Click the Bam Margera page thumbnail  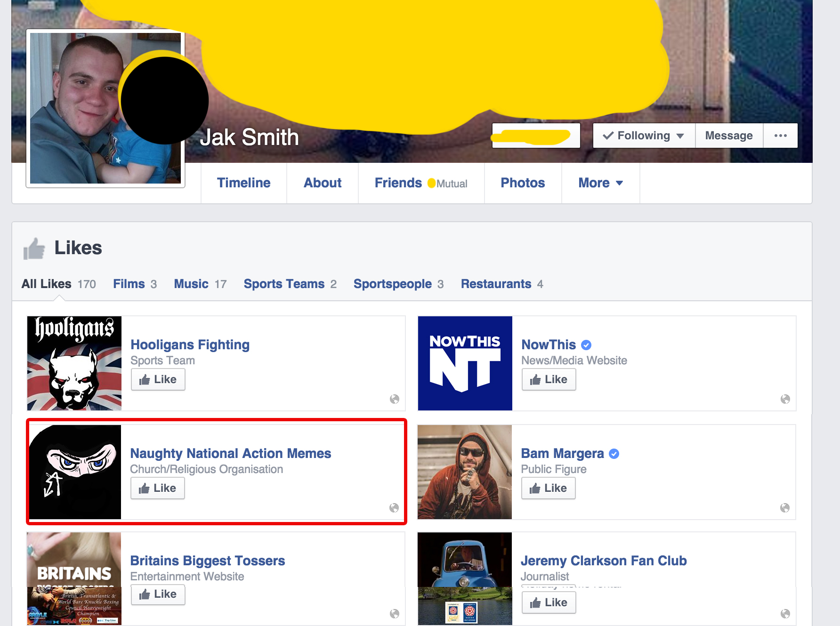click(x=464, y=472)
